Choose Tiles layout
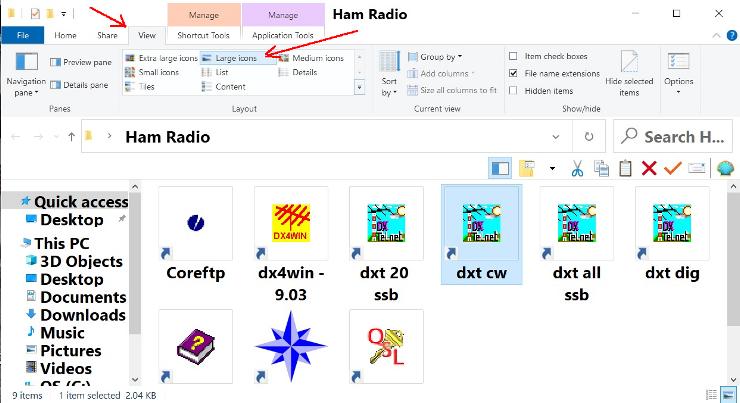 pyautogui.click(x=140, y=86)
